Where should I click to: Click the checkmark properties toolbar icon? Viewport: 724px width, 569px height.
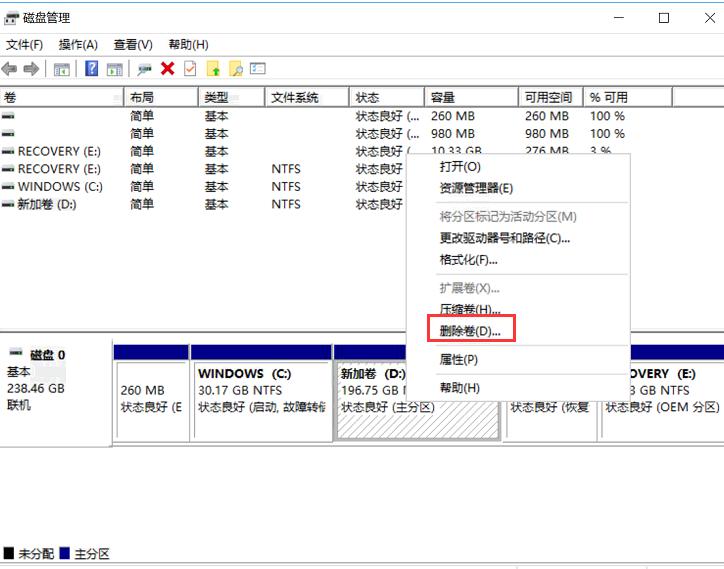(x=190, y=69)
